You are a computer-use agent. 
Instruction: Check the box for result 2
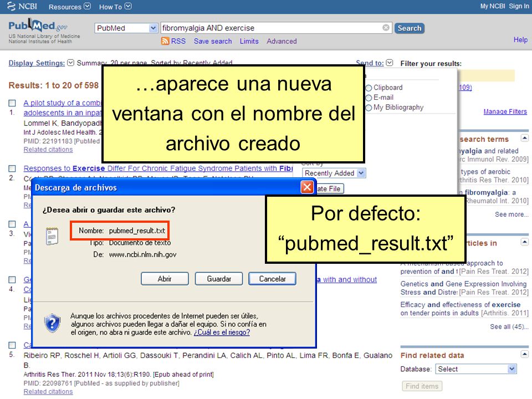point(12,168)
